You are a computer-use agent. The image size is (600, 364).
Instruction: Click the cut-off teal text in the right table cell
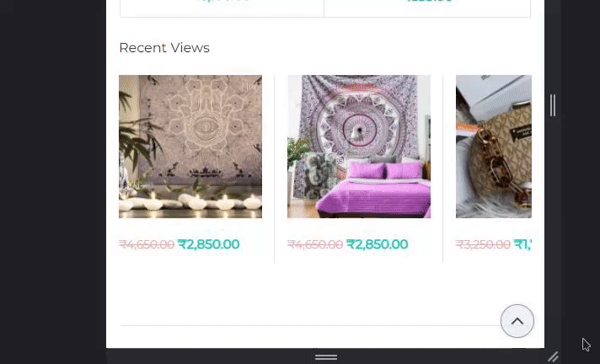coord(429,1)
